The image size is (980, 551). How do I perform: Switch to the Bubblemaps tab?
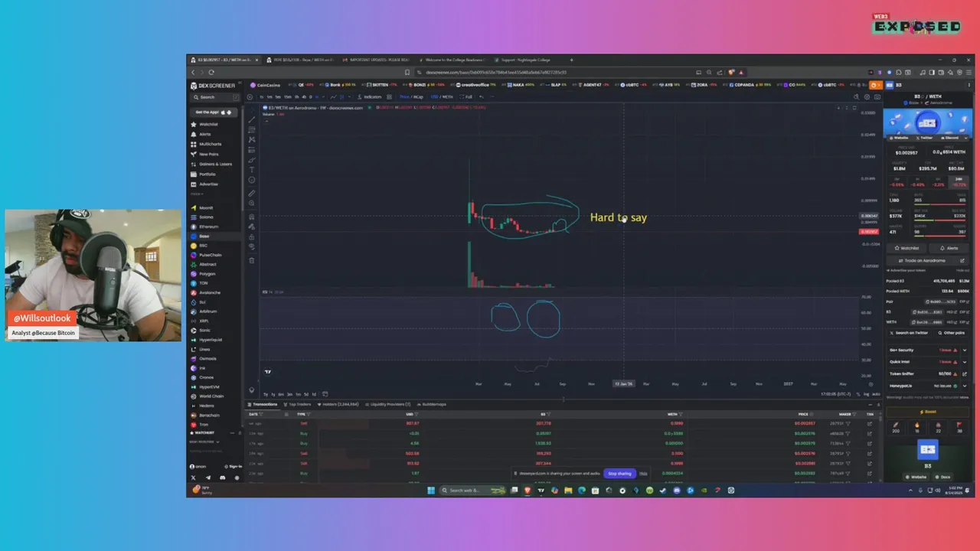pos(431,404)
